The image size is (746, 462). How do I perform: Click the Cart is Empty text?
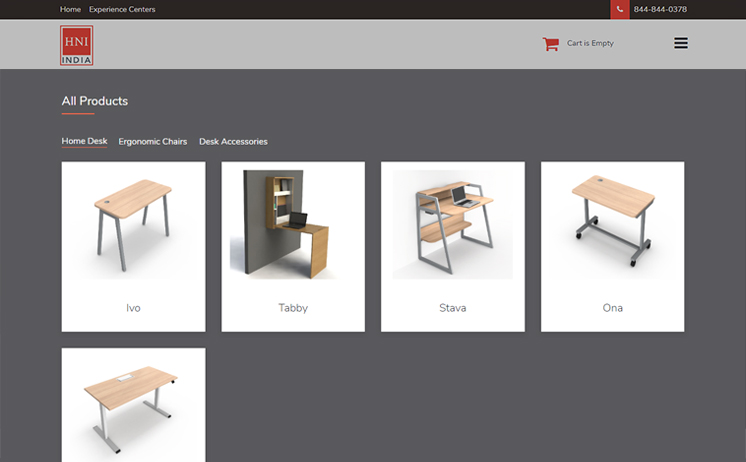[x=590, y=43]
